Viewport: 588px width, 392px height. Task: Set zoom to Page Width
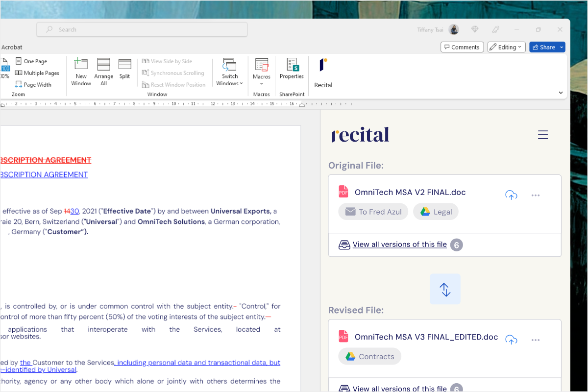[x=33, y=85]
